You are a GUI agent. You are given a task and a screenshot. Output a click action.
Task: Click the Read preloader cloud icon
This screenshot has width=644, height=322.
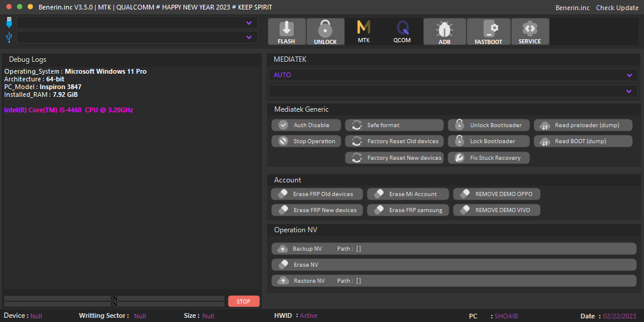tap(545, 125)
